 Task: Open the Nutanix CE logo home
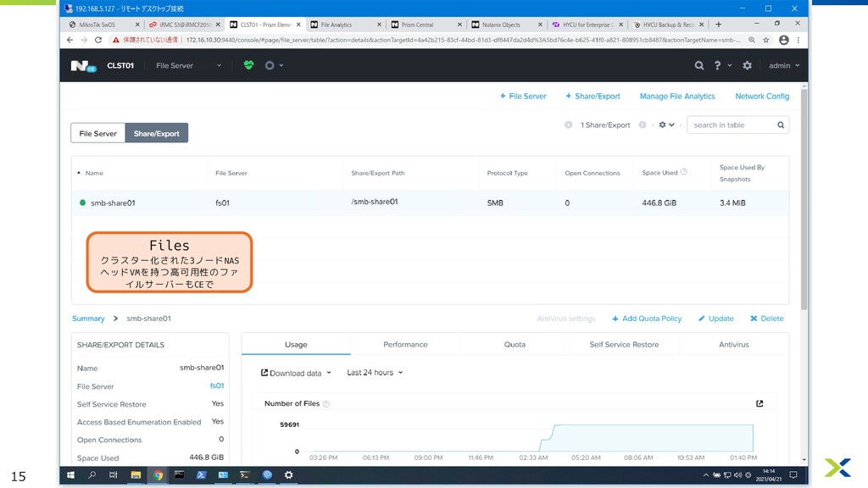click(x=84, y=66)
